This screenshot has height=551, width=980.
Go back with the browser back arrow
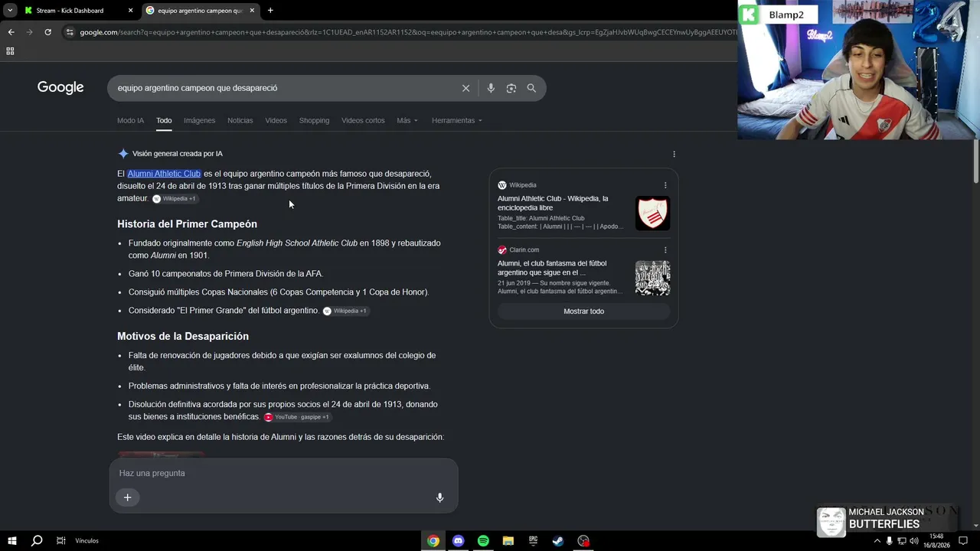(11, 32)
